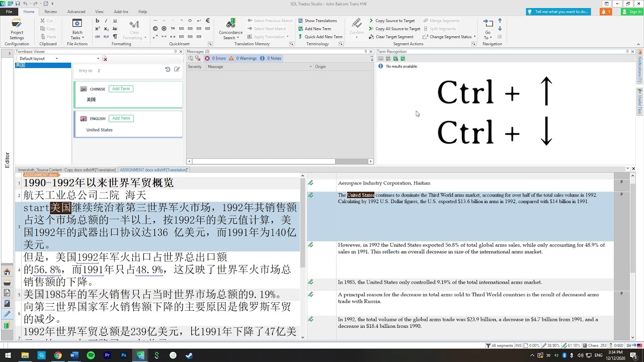Viewport: 644px width, 362px height.
Task: Copy All Source to Target
Action: pos(394,29)
